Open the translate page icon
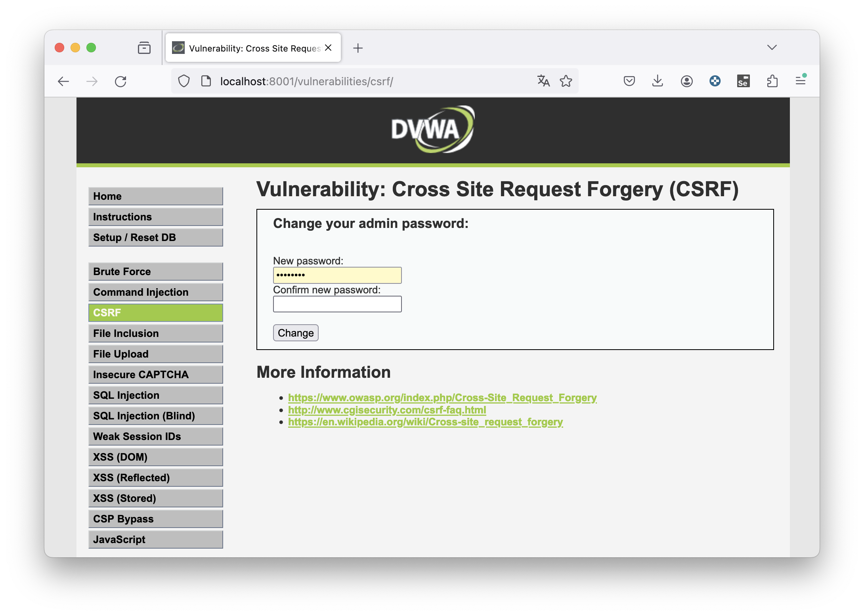Screen dimensions: 864x616 543,81
